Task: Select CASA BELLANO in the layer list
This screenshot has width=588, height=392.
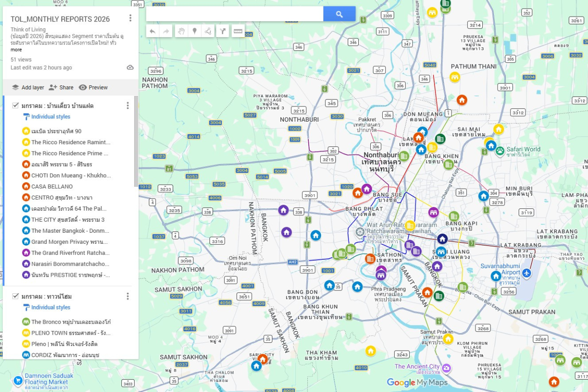Action: coord(52,186)
